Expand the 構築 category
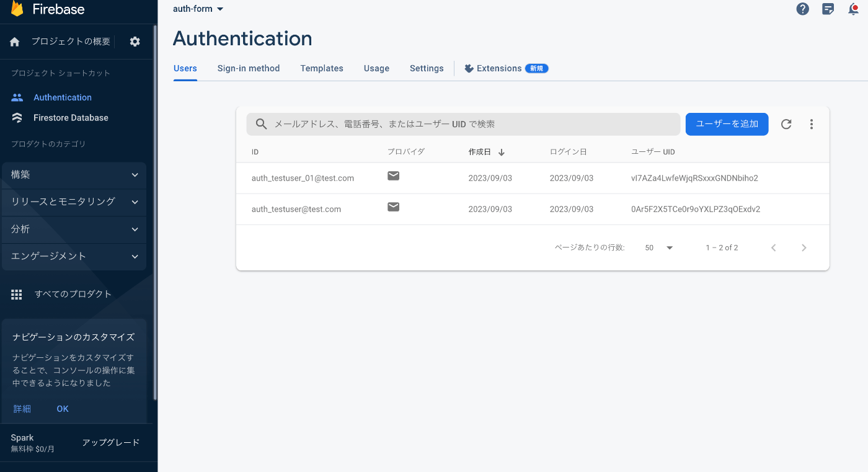This screenshot has width=868, height=472. tap(74, 175)
